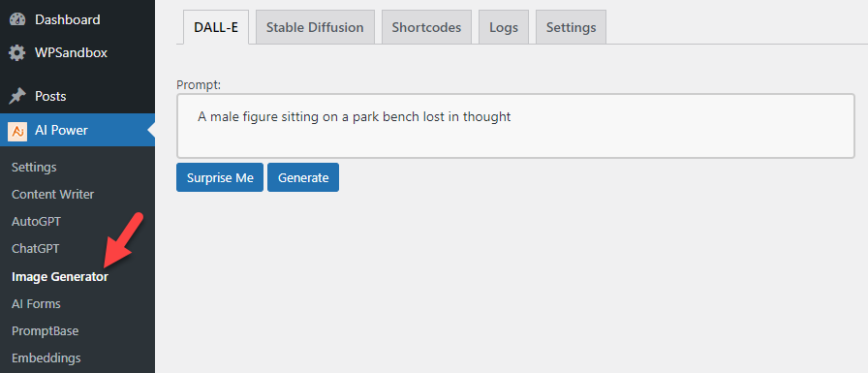This screenshot has height=373, width=868.
Task: Open the Dashboard menu item
Action: [77, 19]
